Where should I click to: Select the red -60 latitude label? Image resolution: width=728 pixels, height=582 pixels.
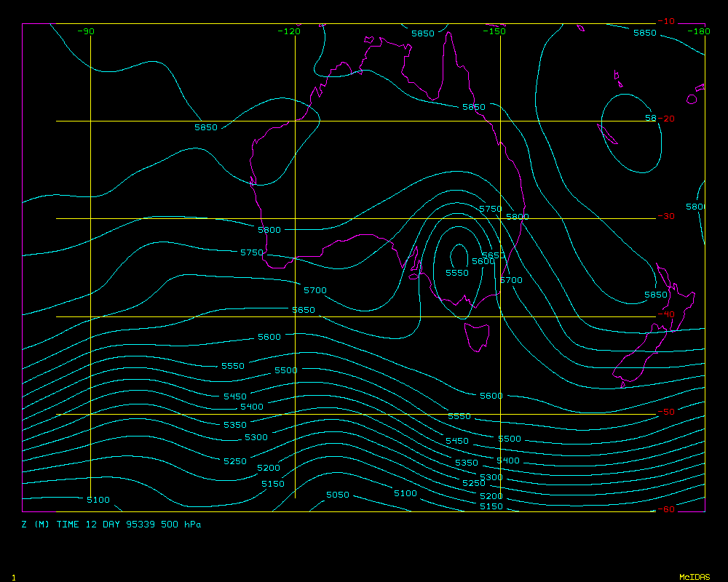[665, 509]
